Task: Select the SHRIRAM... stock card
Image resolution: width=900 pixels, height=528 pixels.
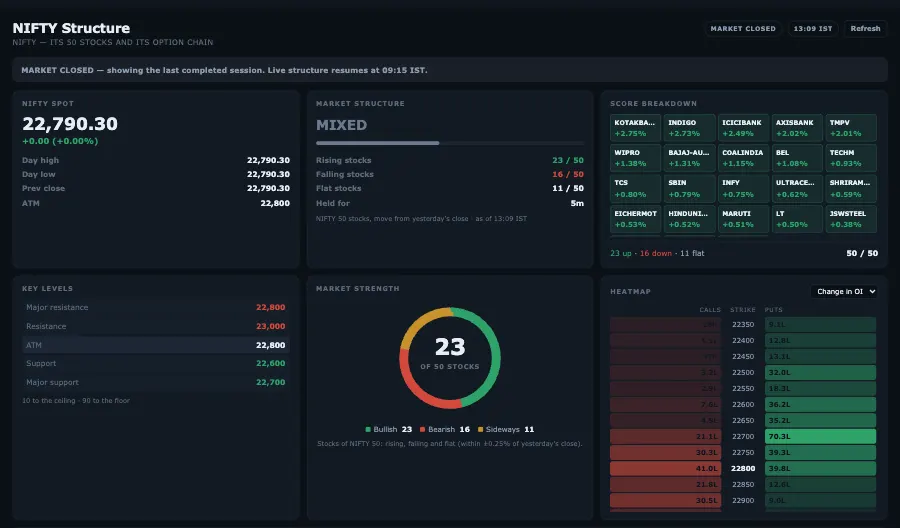Action: pos(851,188)
